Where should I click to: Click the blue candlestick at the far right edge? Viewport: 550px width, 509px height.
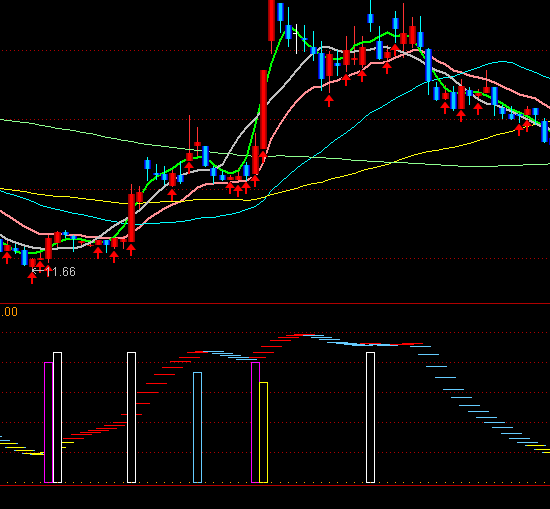(545, 131)
